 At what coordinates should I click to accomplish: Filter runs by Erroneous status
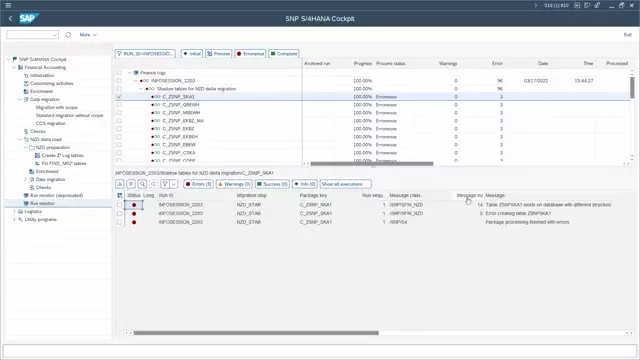(251, 53)
